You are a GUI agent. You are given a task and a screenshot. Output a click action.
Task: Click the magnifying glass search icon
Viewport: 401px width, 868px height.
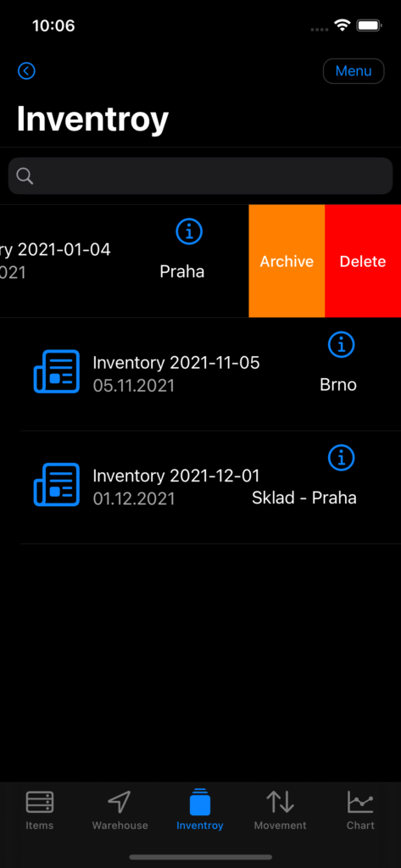click(25, 176)
